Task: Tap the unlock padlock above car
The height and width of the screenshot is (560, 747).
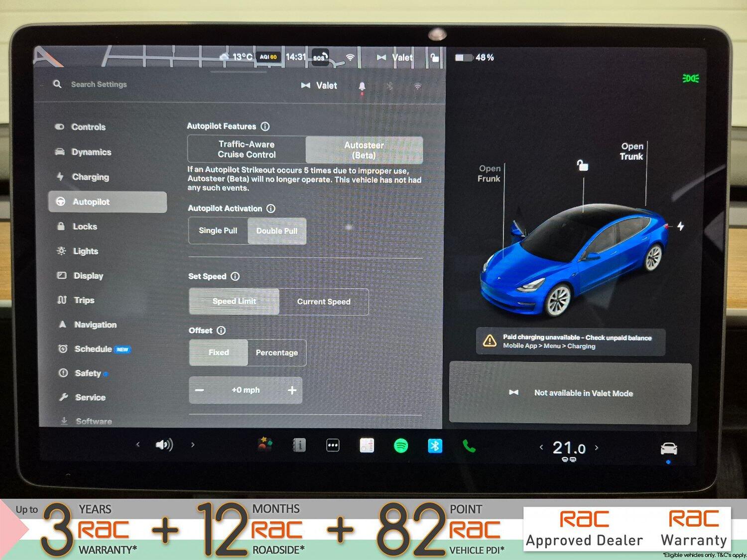Action: pos(582,165)
